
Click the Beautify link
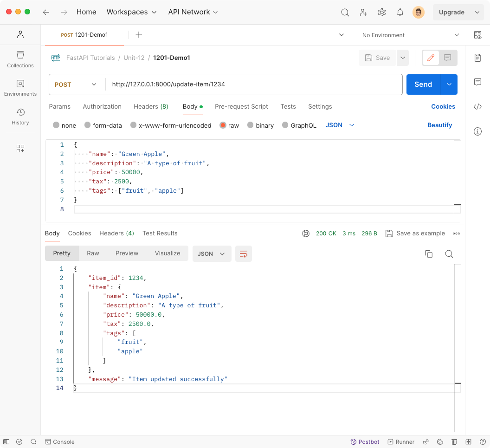(x=439, y=125)
